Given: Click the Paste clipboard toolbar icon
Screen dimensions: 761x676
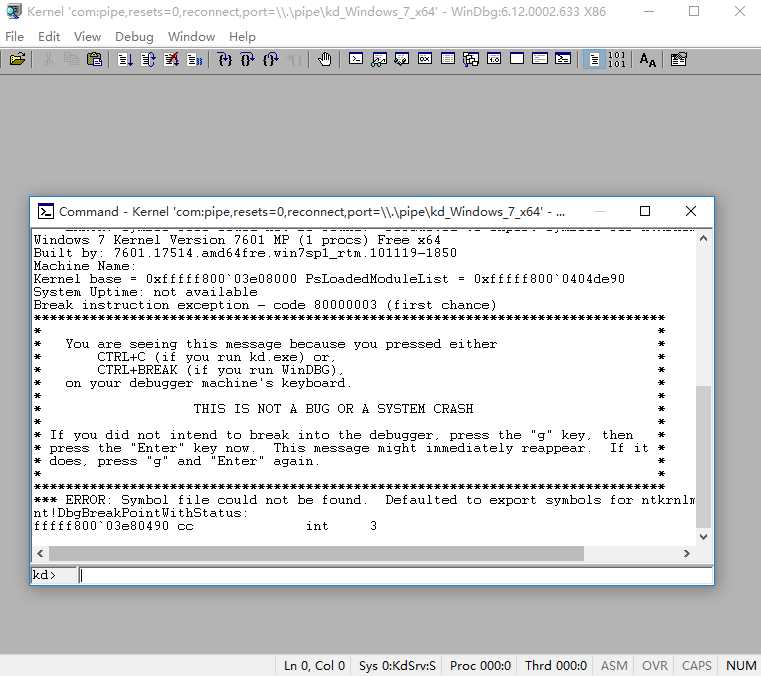Looking at the screenshot, I should click(x=94, y=60).
